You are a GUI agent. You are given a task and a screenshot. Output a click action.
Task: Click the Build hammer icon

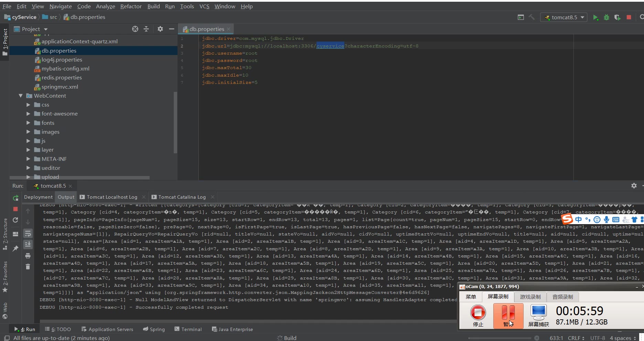pos(532,17)
